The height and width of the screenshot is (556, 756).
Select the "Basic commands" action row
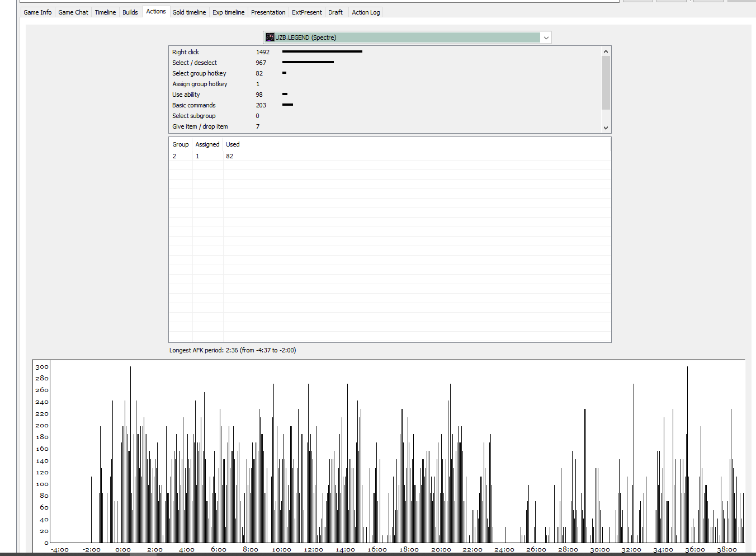[x=385, y=105]
